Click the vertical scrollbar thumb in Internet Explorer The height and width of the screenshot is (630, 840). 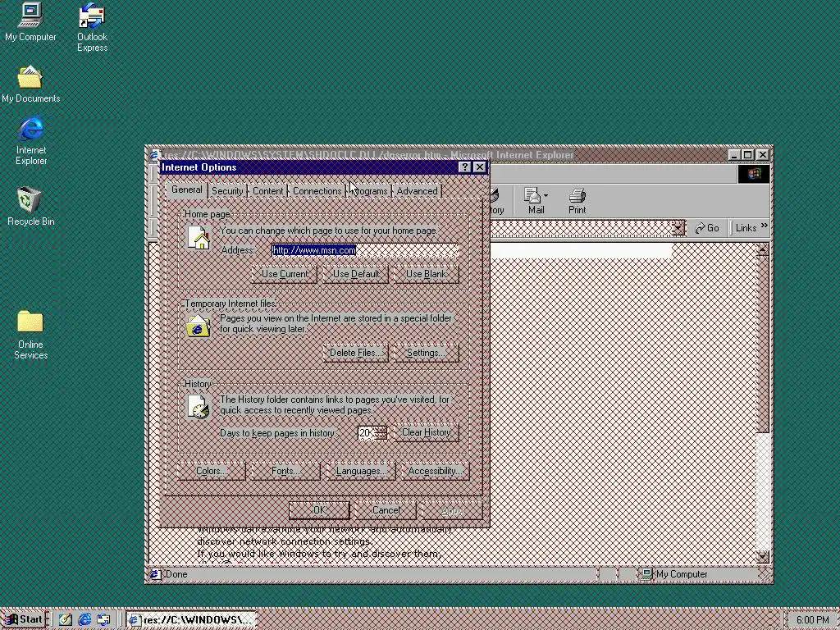click(762, 345)
